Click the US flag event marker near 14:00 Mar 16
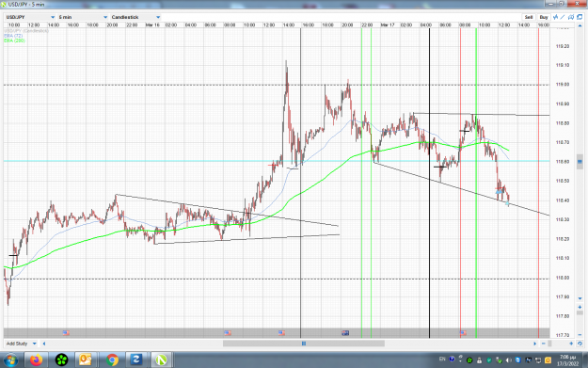Screen dimensions: 588x368 tap(281, 333)
